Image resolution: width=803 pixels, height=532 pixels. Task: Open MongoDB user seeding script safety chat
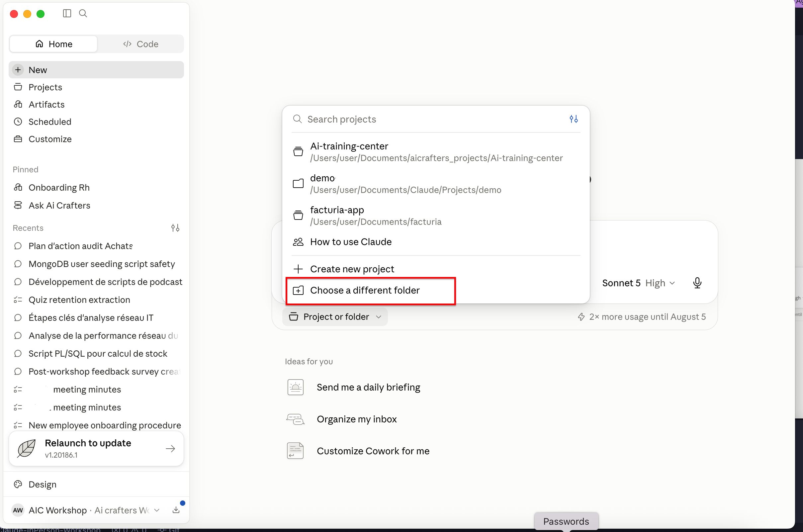[96, 264]
